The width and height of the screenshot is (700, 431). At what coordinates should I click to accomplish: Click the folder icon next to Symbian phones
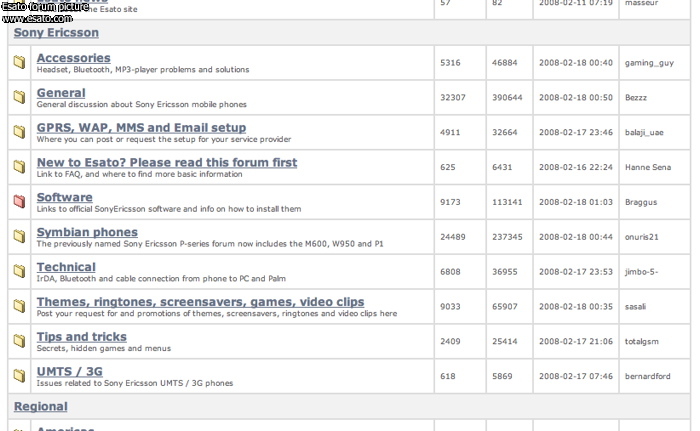pyautogui.click(x=19, y=237)
